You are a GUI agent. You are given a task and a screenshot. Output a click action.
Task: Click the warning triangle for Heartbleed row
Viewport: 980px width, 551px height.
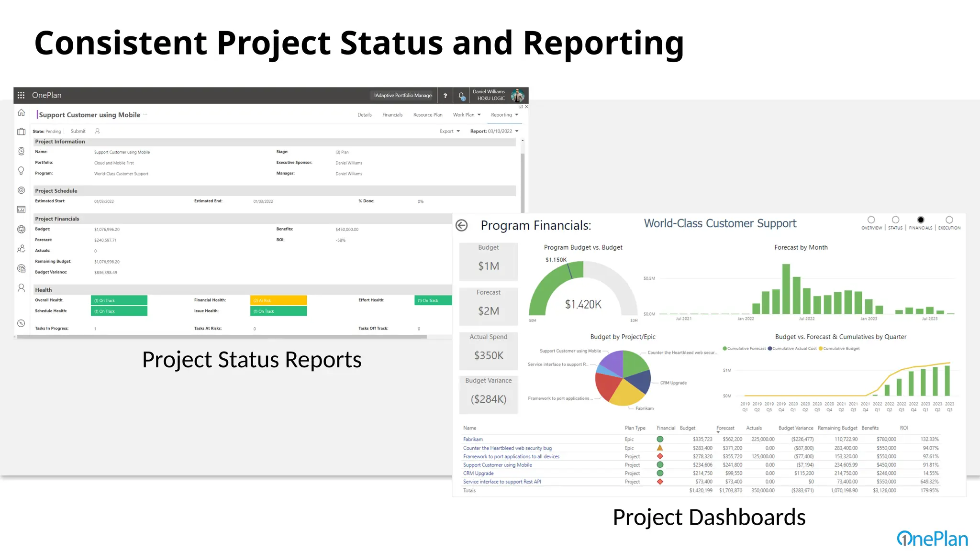[660, 448]
